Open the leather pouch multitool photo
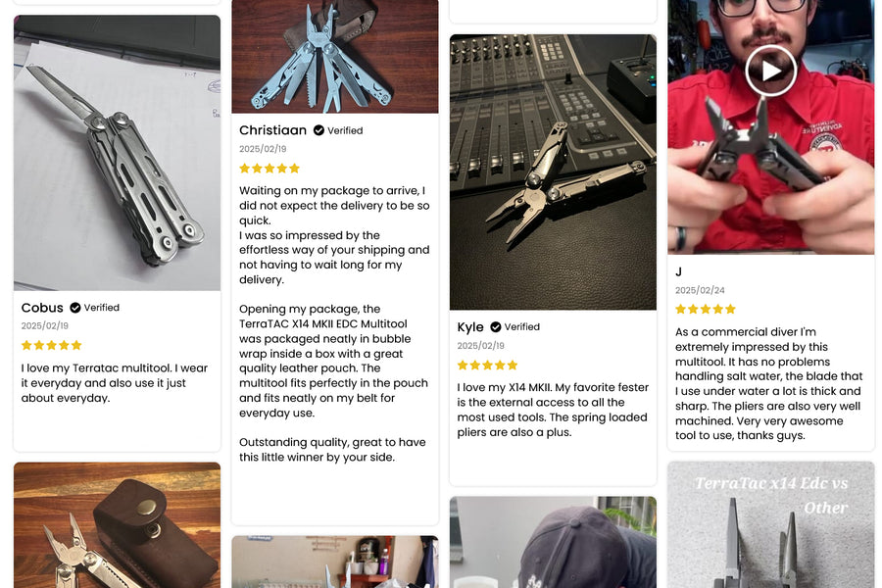 [117, 525]
